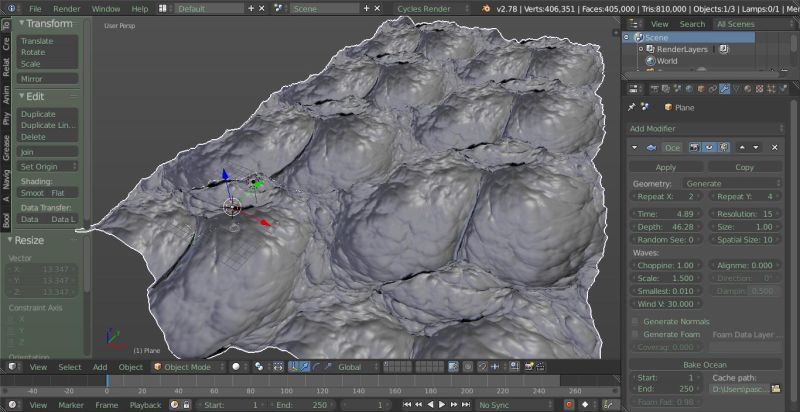Open the Playback menu in the timeline
This screenshot has width=800, height=412.
click(x=145, y=405)
